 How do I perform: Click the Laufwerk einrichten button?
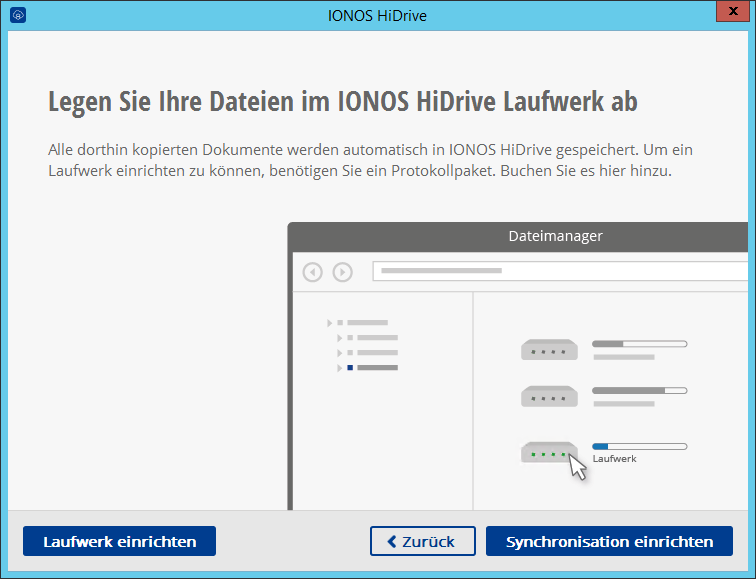[119, 541]
